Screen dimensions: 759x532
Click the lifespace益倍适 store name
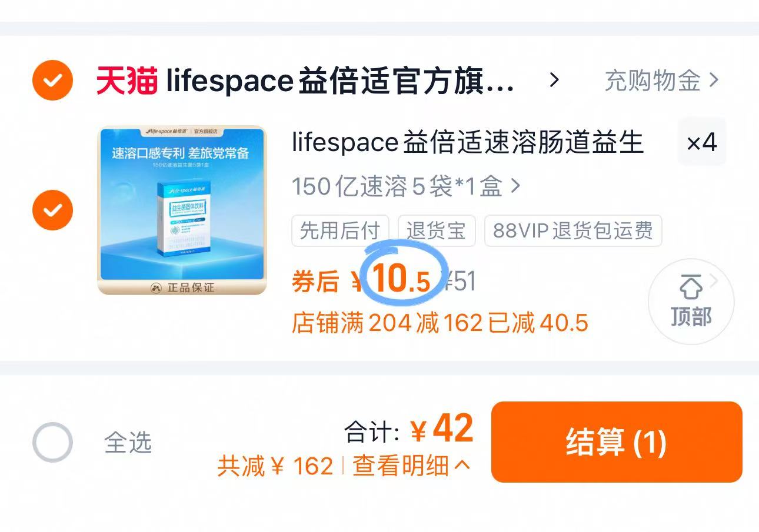[x=340, y=81]
